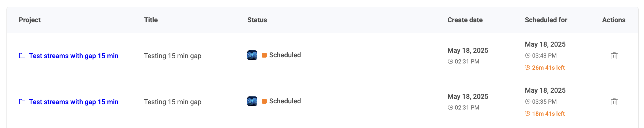Click alarm icon beside 26m 41s left

tap(528, 67)
